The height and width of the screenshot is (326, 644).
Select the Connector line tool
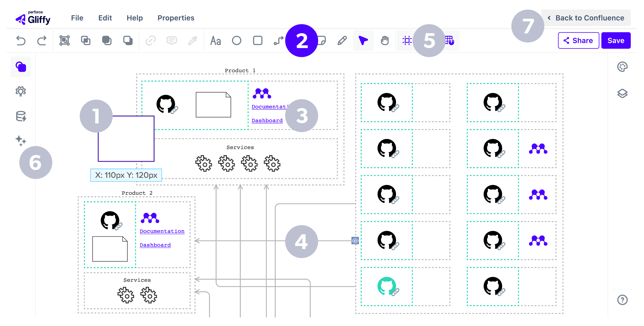point(279,41)
